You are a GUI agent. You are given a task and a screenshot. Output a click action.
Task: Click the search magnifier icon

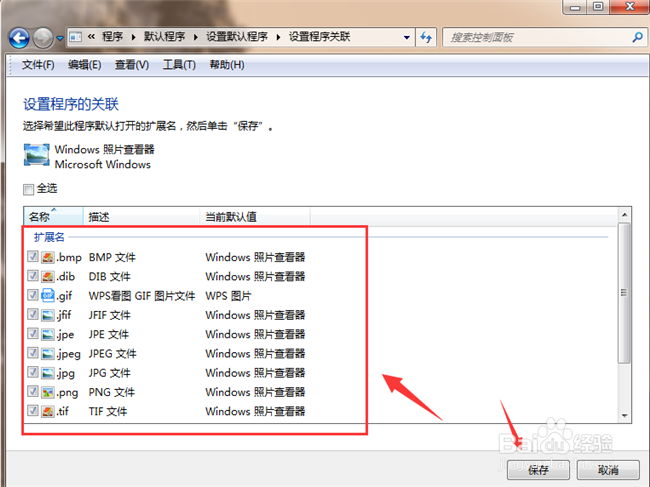pyautogui.click(x=638, y=37)
